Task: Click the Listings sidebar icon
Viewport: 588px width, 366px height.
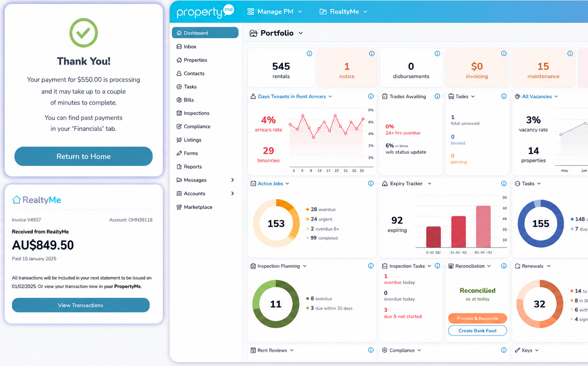Action: pos(179,140)
